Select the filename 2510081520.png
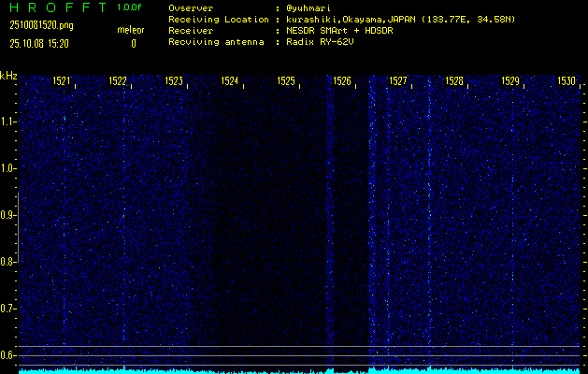This screenshot has height=374, width=588. click(42, 25)
